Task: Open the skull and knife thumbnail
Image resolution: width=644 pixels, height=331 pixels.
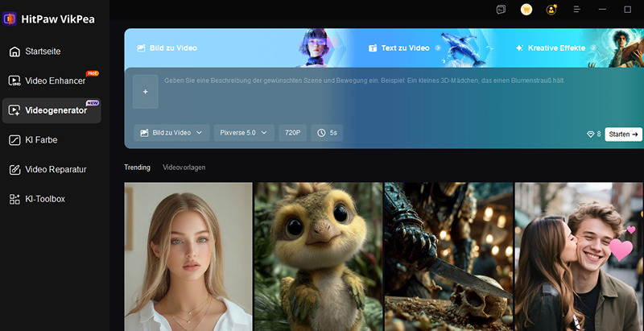Action: [448, 257]
